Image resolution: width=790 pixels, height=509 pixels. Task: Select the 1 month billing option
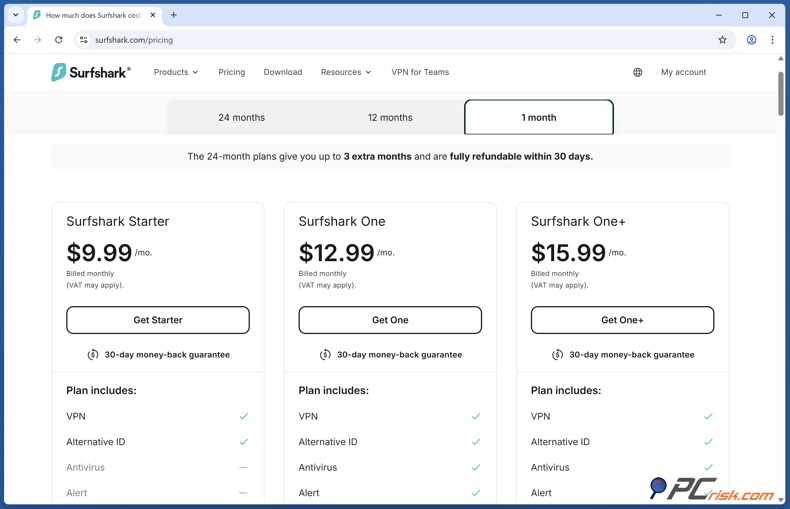point(538,117)
